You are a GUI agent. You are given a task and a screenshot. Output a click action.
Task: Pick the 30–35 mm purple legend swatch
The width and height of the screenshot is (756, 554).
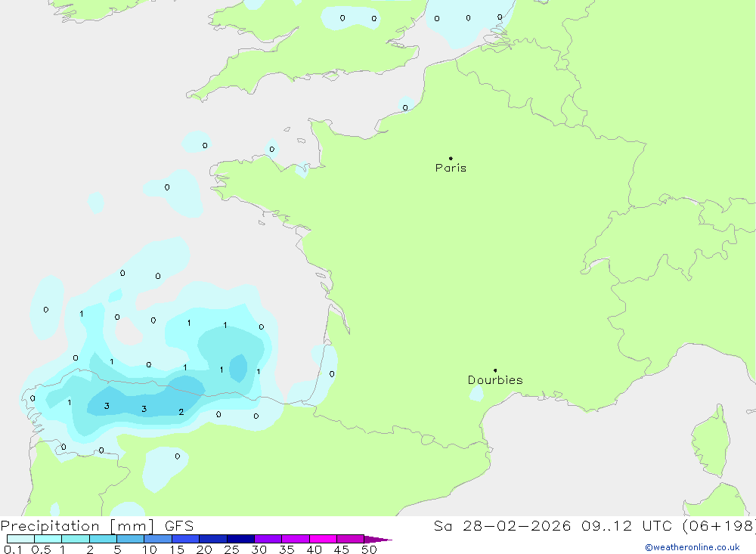pyautogui.click(x=268, y=539)
